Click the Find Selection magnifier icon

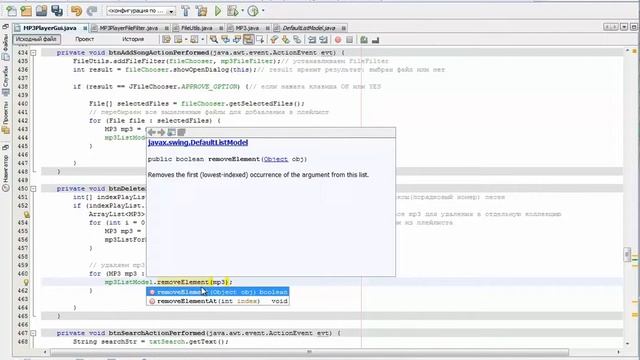click(214, 40)
